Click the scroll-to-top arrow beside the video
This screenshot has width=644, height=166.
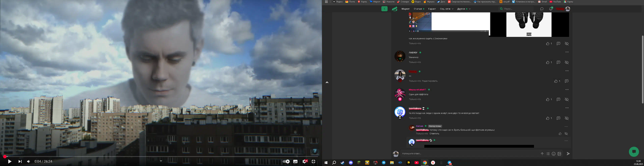(x=327, y=82)
